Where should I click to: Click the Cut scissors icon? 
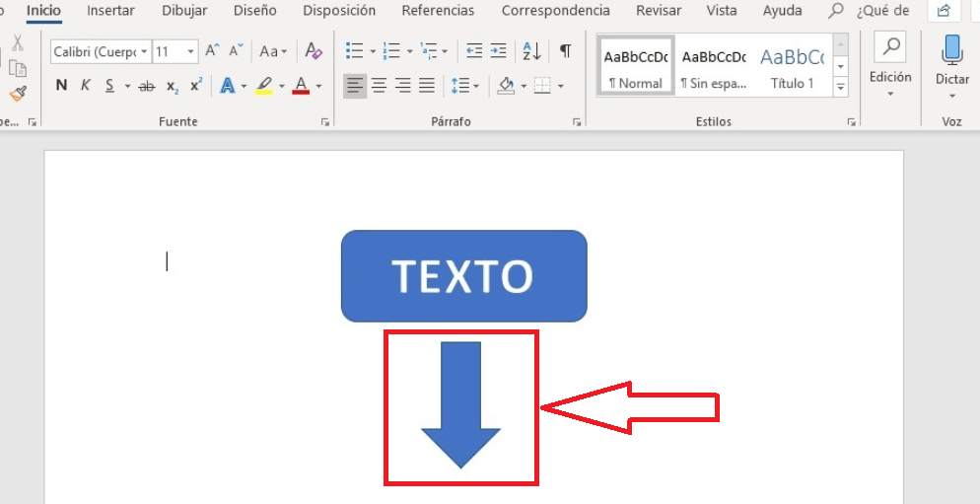pos(18,43)
